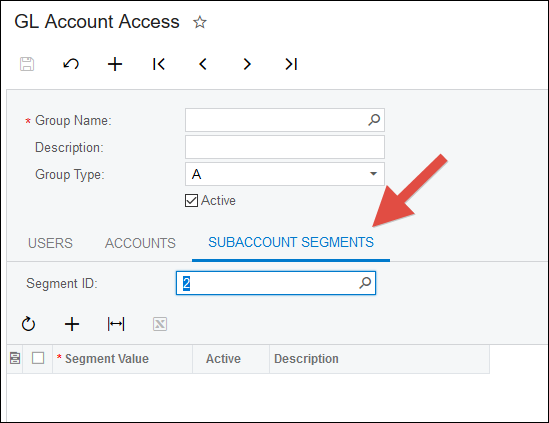Screen dimensions: 549x423
Task: Go to the next record
Action: [247, 64]
